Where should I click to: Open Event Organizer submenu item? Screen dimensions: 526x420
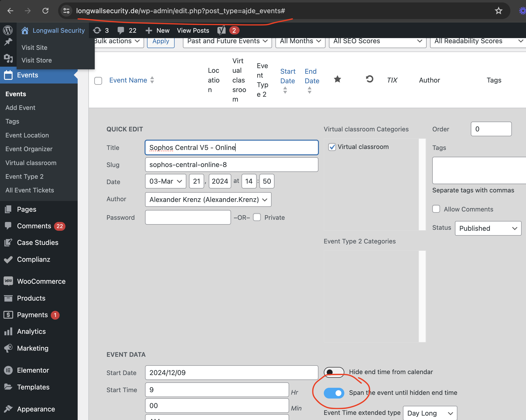(x=29, y=149)
